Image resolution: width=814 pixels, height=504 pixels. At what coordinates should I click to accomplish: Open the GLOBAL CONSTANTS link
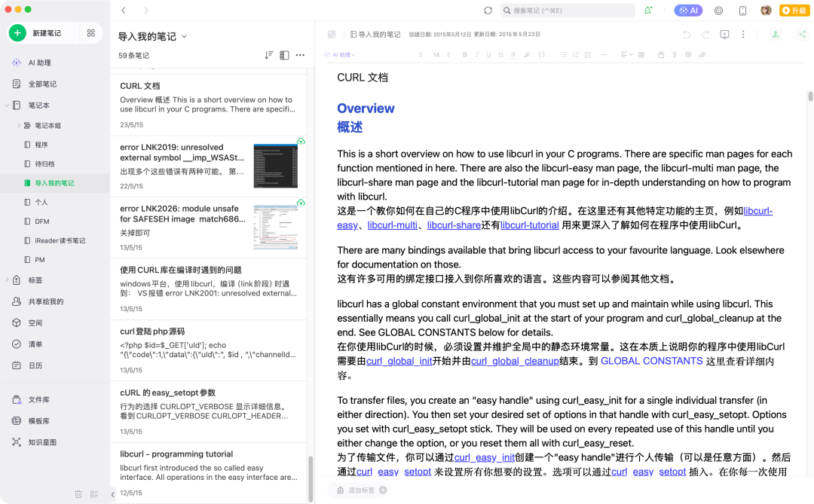(x=651, y=360)
